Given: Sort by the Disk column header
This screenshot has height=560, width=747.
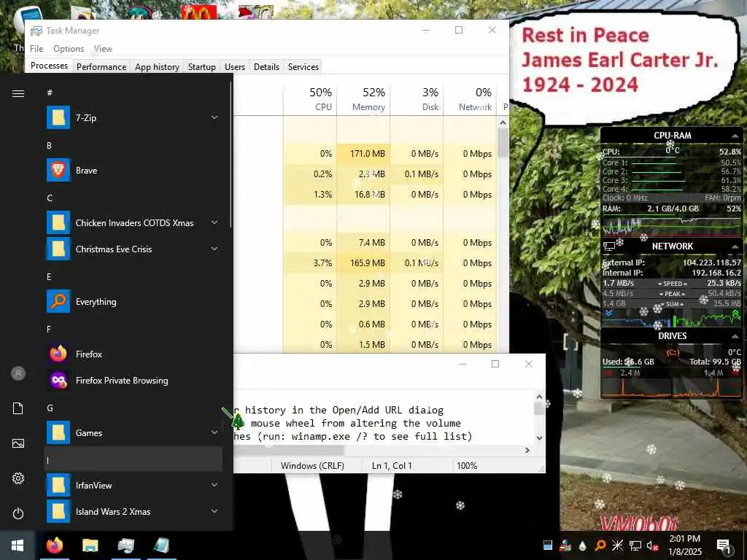Looking at the screenshot, I should pos(417,99).
